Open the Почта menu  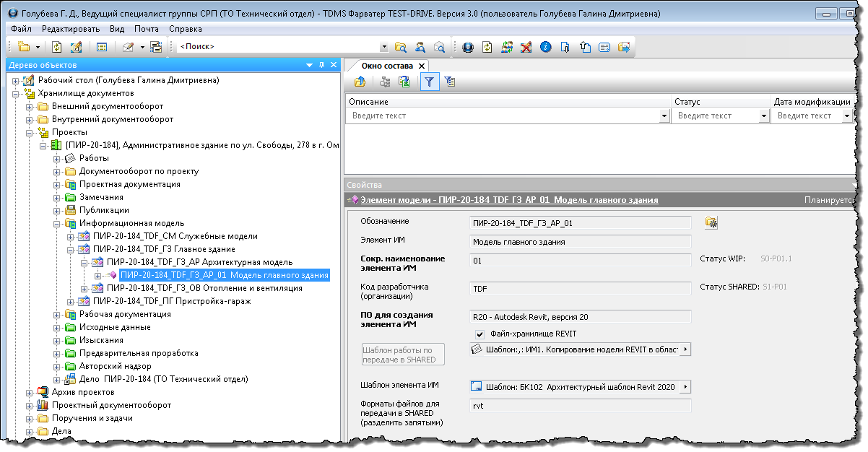point(147,29)
